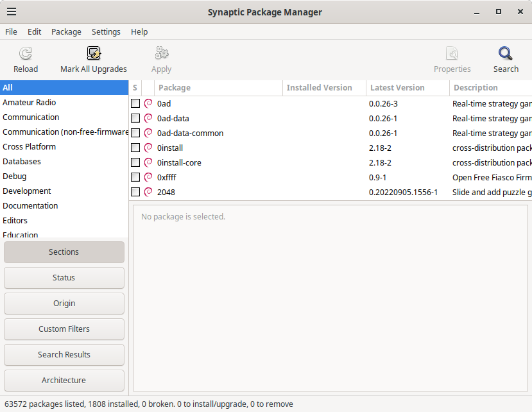Screen dimensions: 532x412
Task: Click the Debian swirl icon for 2048
Action: pos(148,192)
